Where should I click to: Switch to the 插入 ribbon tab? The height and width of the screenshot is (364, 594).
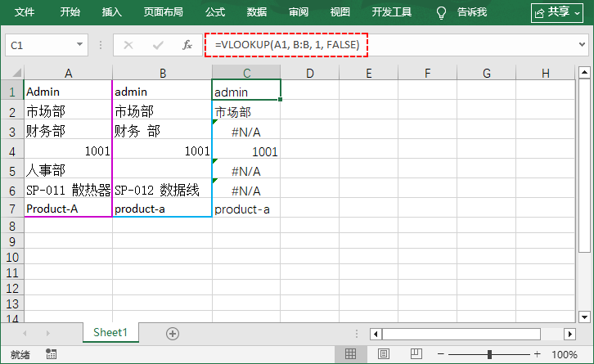[x=112, y=12]
